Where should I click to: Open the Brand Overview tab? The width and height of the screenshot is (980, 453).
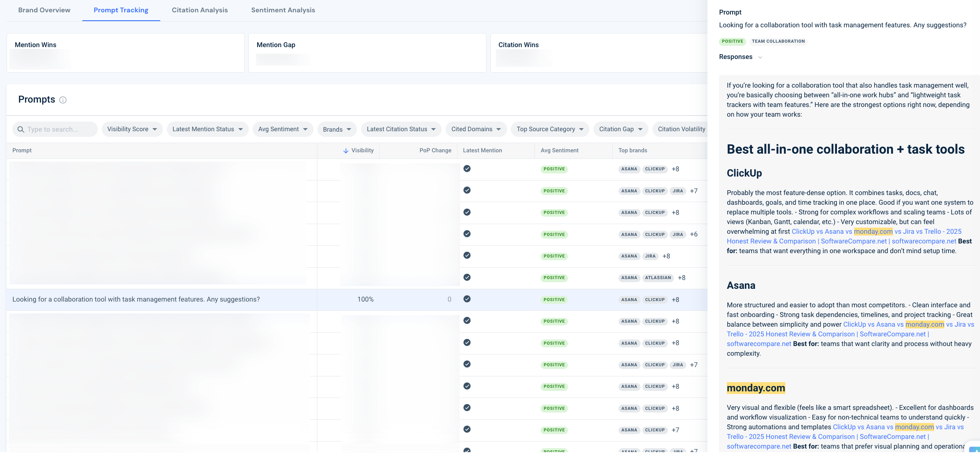(44, 10)
